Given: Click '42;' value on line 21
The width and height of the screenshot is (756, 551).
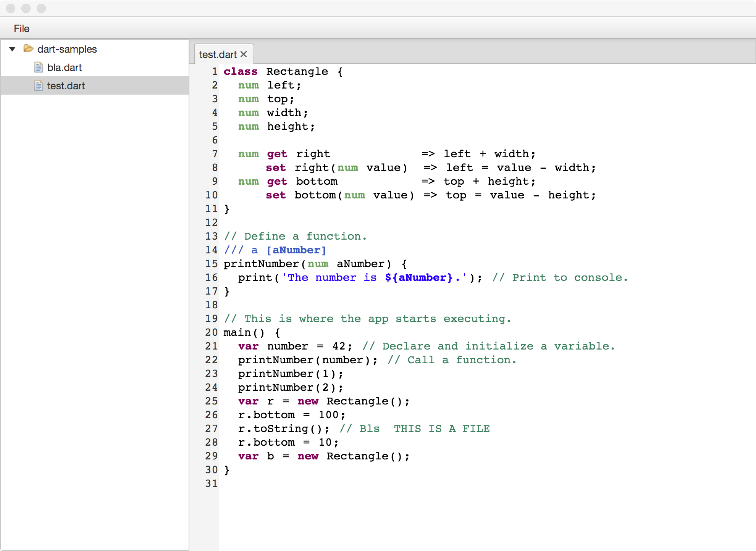Looking at the screenshot, I should point(342,346).
